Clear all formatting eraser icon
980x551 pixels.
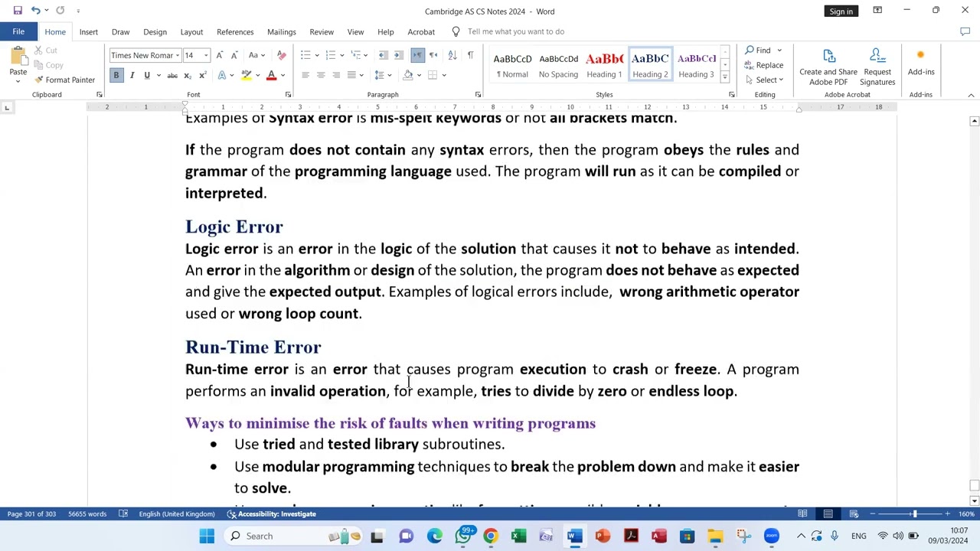(x=281, y=55)
